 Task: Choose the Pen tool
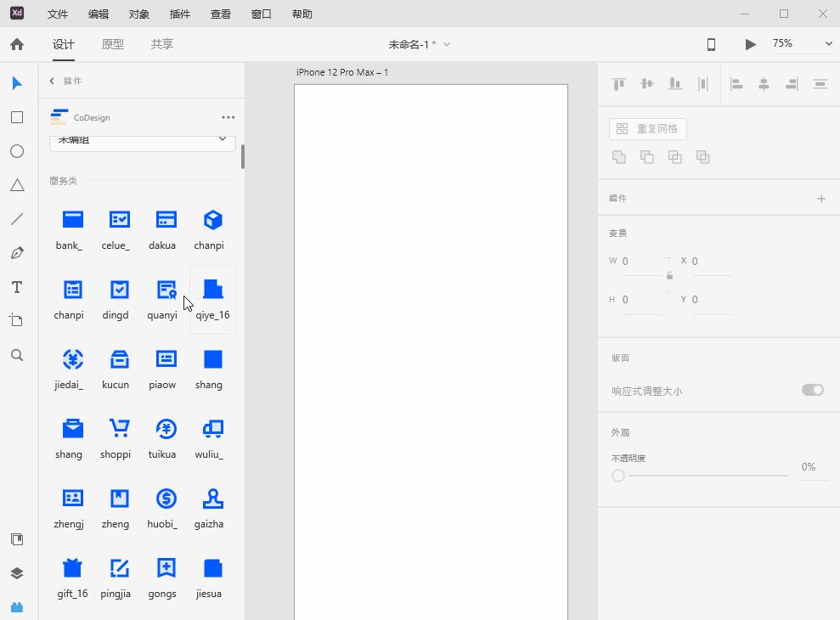click(17, 253)
